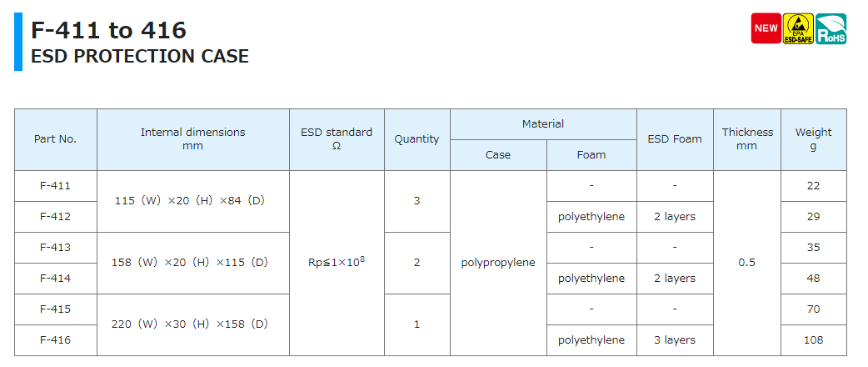Image resolution: width=868 pixels, height=367 pixels.
Task: Select the F-412 part number cell
Action: pyautogui.click(x=55, y=217)
